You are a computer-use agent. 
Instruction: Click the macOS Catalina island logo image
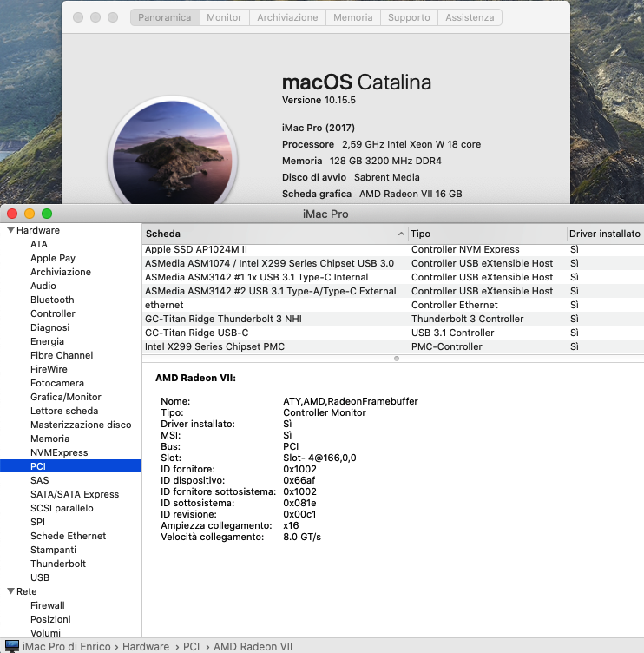pos(173,153)
